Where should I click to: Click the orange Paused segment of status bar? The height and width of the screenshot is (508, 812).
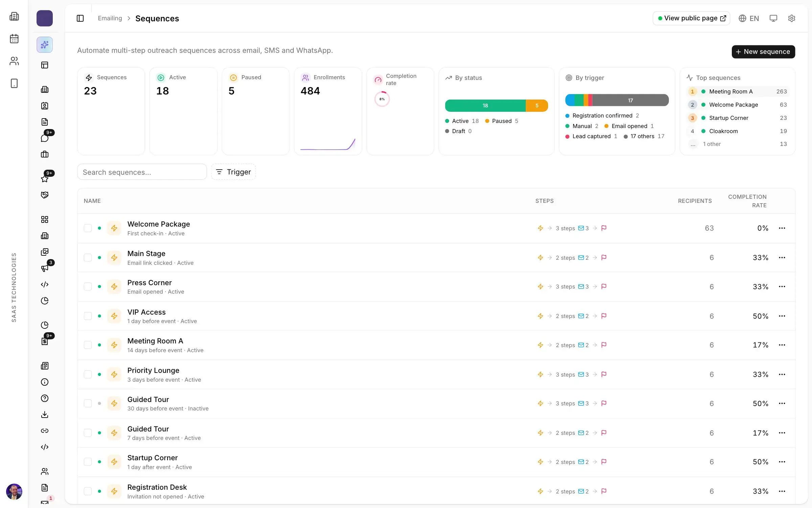[537, 106]
